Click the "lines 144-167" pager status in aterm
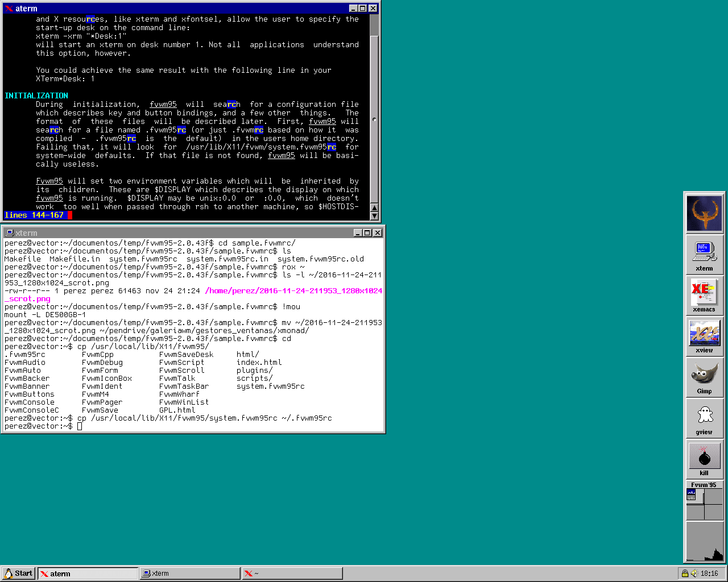728x582 pixels. point(34,215)
